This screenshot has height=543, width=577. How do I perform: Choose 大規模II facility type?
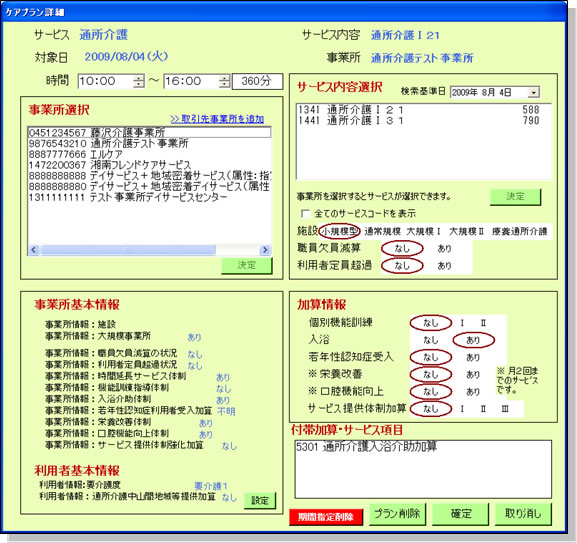pos(466,231)
